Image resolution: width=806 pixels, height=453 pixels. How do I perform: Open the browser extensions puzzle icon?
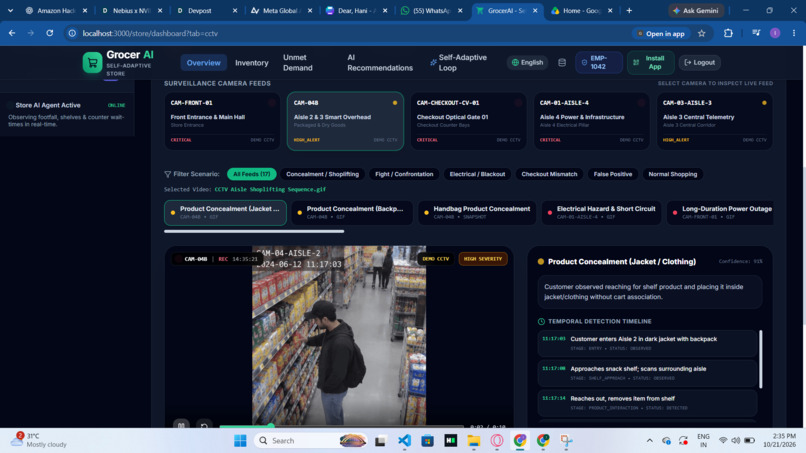coord(728,33)
